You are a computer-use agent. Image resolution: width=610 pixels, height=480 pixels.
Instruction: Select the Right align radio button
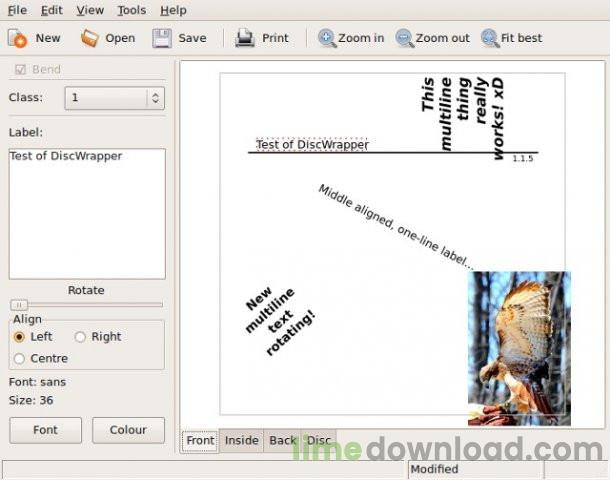click(81, 337)
